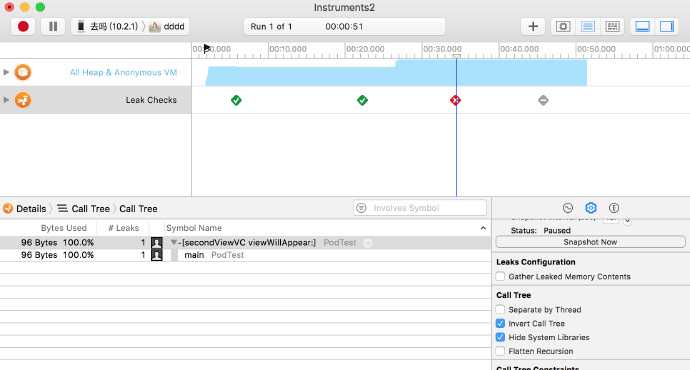Screen dimensions: 690x370
Task: Open the filter options icon in search field
Action: (361, 208)
